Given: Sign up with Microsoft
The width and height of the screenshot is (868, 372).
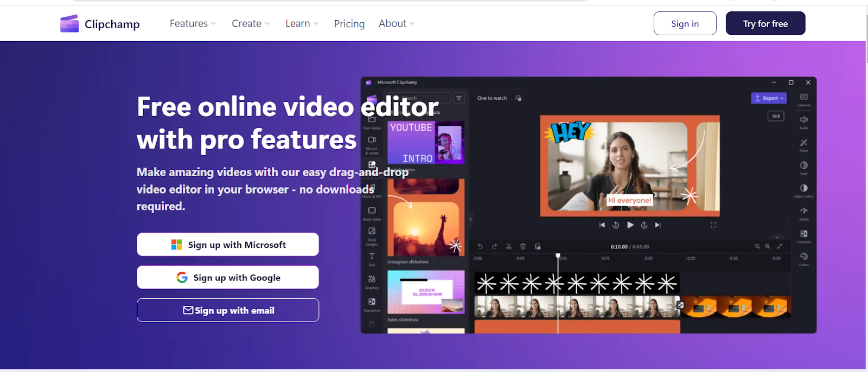Looking at the screenshot, I should pyautogui.click(x=228, y=245).
